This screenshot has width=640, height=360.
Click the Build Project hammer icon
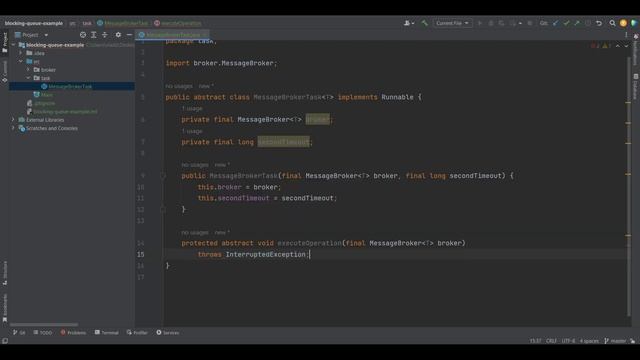click(424, 23)
